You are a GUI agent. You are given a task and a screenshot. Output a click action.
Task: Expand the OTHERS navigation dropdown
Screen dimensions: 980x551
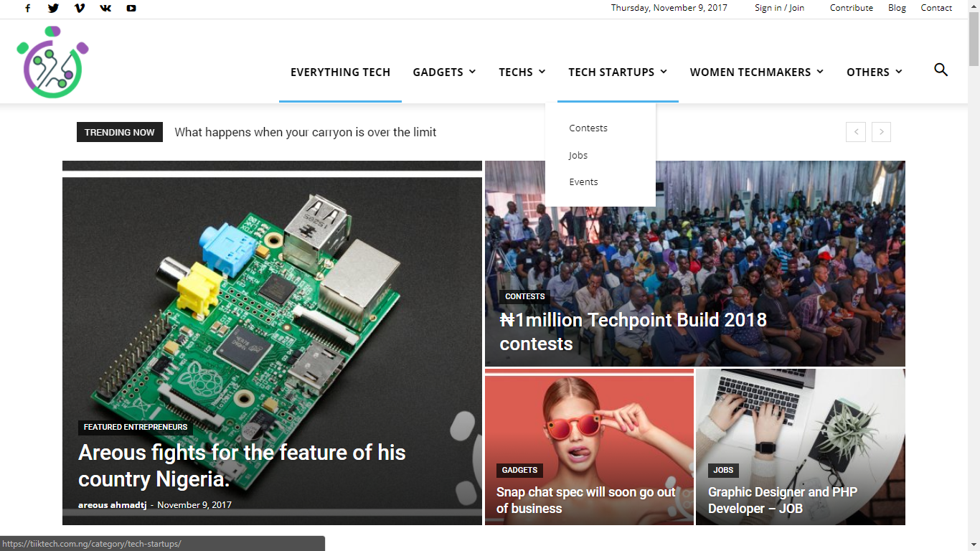(899, 72)
